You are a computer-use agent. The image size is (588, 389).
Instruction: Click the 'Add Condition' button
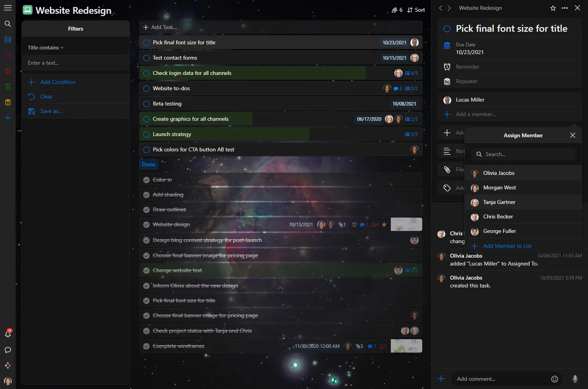[58, 82]
